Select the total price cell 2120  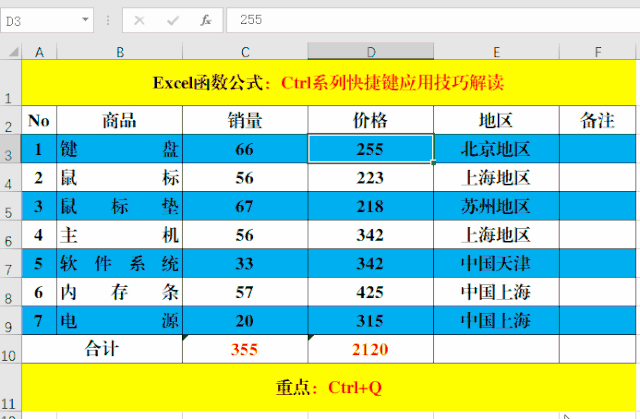click(371, 349)
